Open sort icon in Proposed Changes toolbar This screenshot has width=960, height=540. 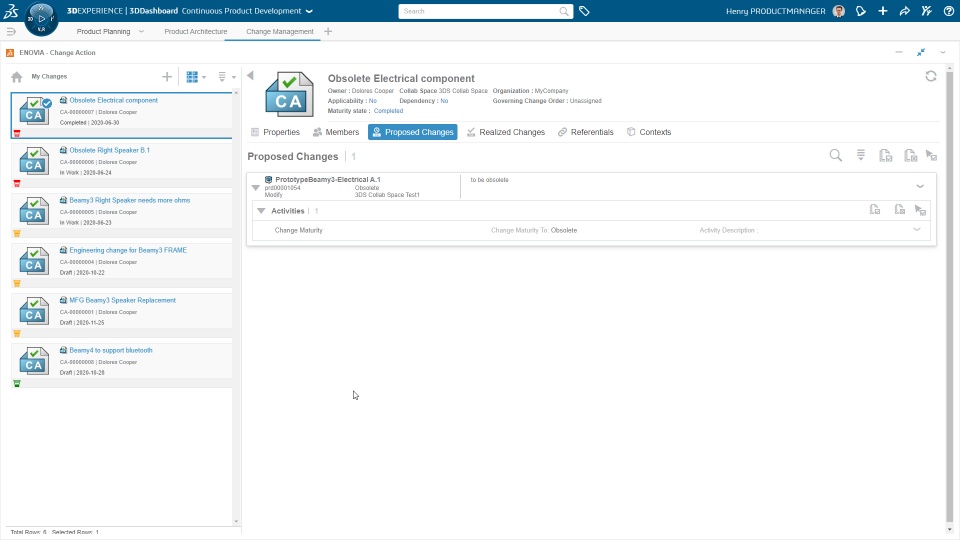[861, 156]
